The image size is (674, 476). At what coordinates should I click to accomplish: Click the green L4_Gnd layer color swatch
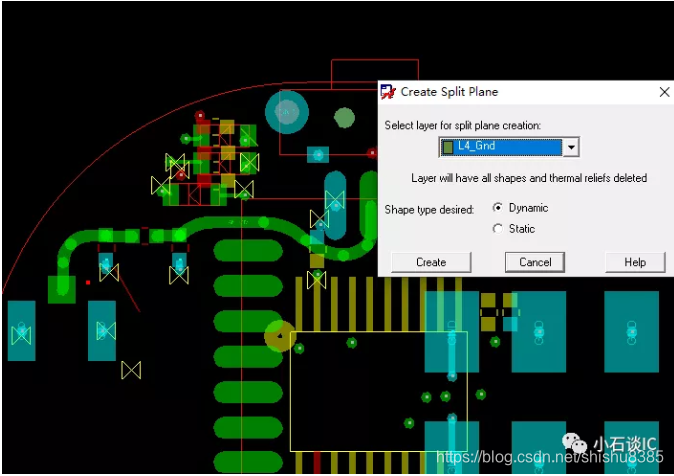click(448, 147)
